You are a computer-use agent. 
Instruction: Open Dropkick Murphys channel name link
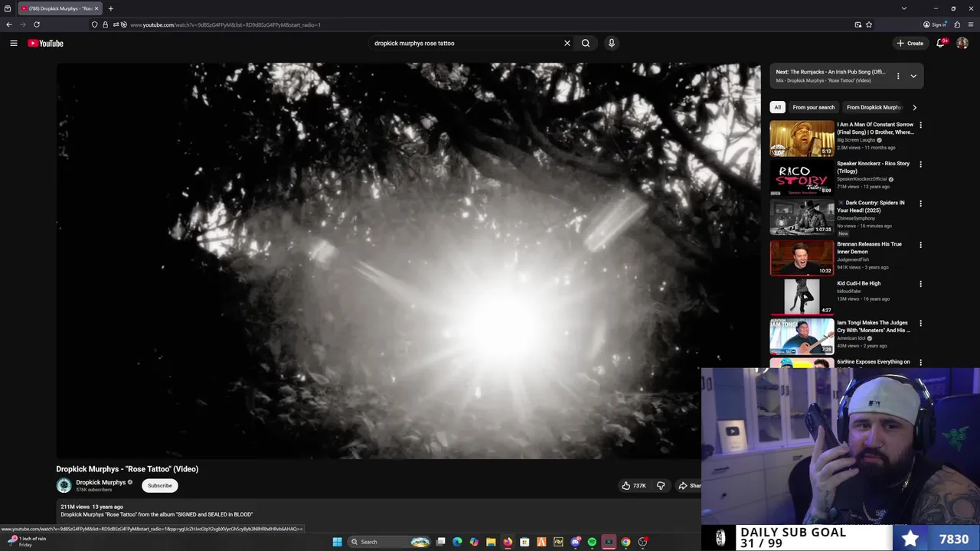coord(100,482)
